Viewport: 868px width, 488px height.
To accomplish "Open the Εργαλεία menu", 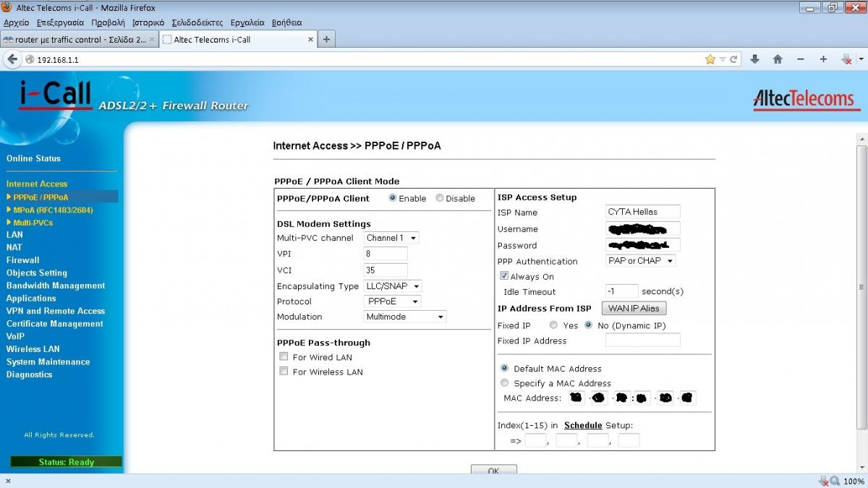I will tap(247, 22).
